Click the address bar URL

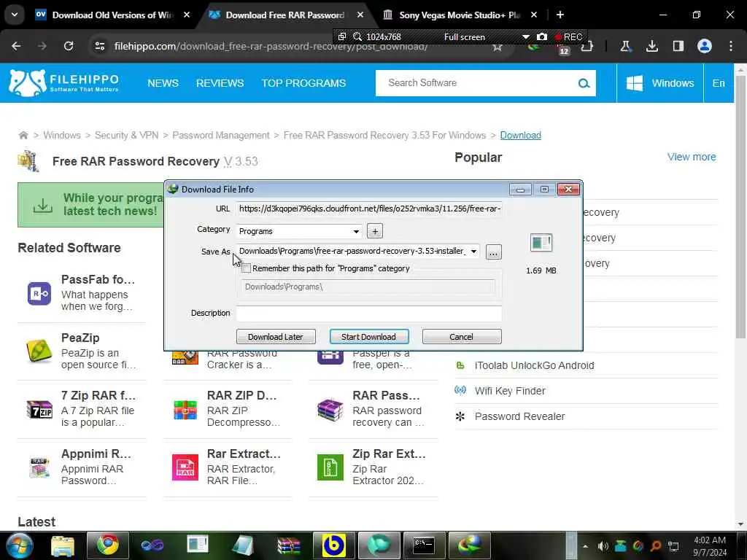271,46
